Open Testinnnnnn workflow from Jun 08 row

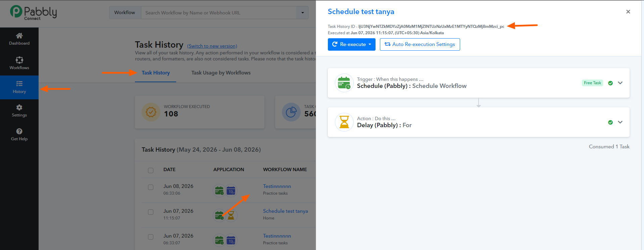277,186
